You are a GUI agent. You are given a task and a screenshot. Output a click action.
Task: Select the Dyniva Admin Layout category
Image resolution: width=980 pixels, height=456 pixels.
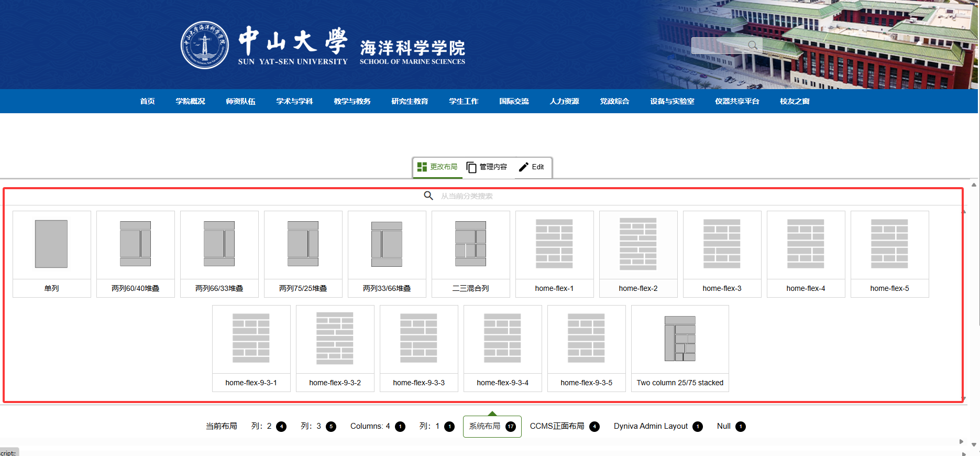point(658,427)
